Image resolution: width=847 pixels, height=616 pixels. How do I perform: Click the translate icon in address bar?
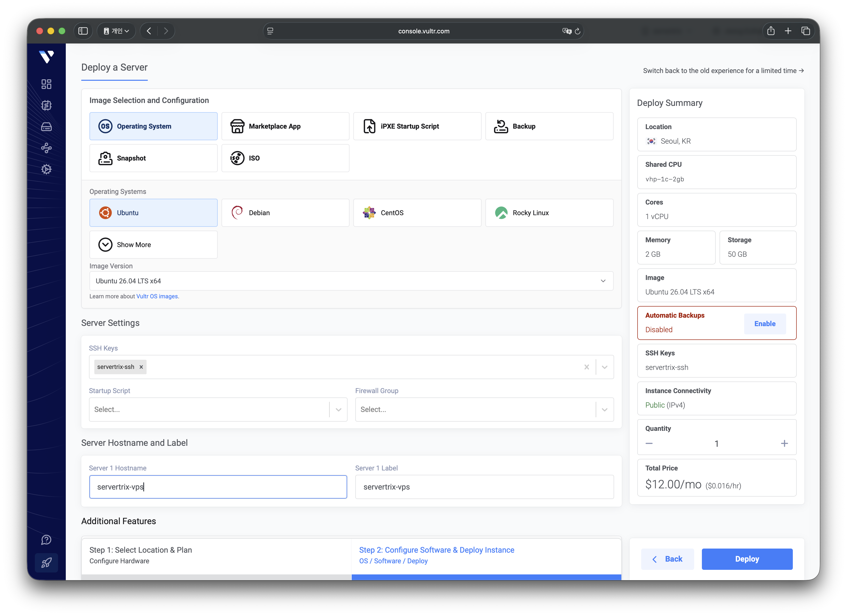pos(566,31)
